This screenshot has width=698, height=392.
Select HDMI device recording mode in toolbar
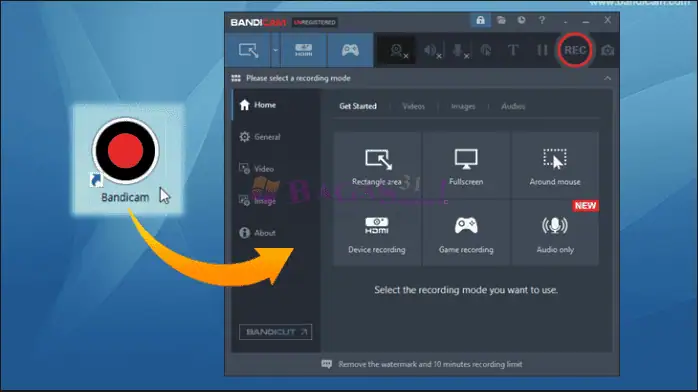304,50
